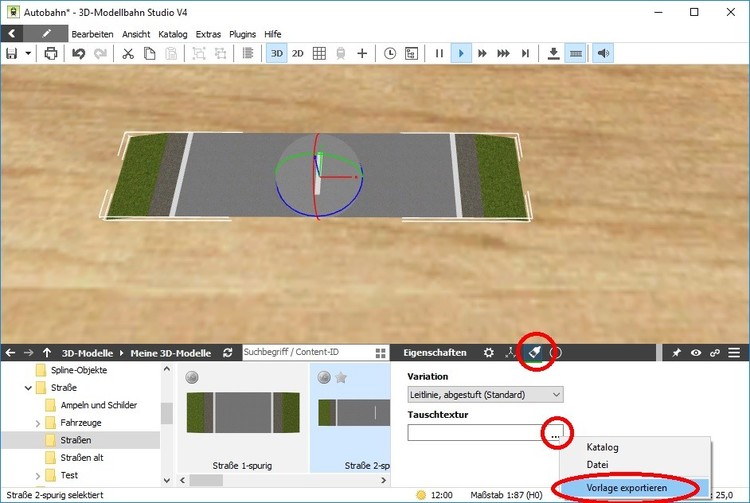Choose Vorlage exportieren from the popup menu

tap(627, 488)
